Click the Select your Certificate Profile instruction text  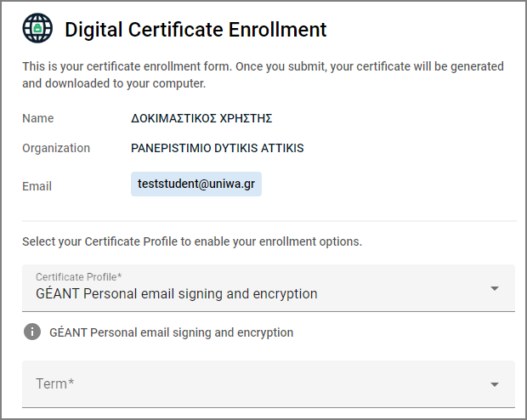point(192,241)
